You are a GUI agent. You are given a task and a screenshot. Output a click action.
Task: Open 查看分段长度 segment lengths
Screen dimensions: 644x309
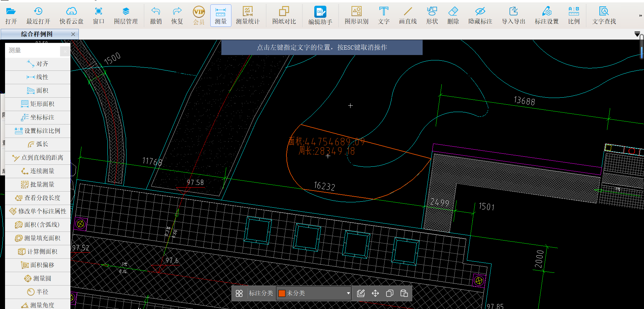pos(38,198)
